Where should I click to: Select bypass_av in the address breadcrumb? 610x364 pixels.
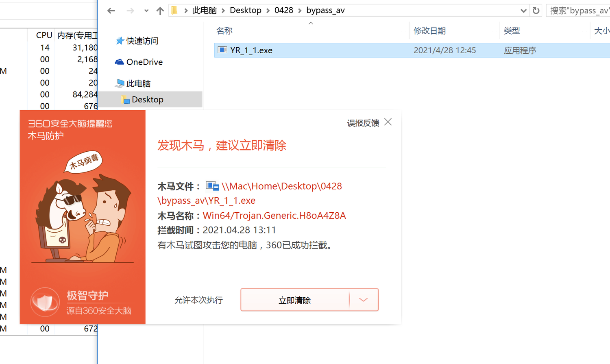click(325, 10)
